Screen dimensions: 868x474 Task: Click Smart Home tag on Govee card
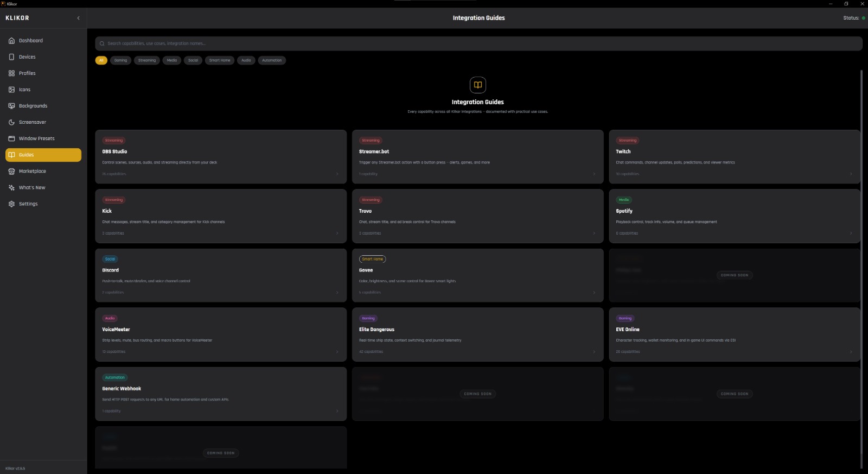[372, 259]
